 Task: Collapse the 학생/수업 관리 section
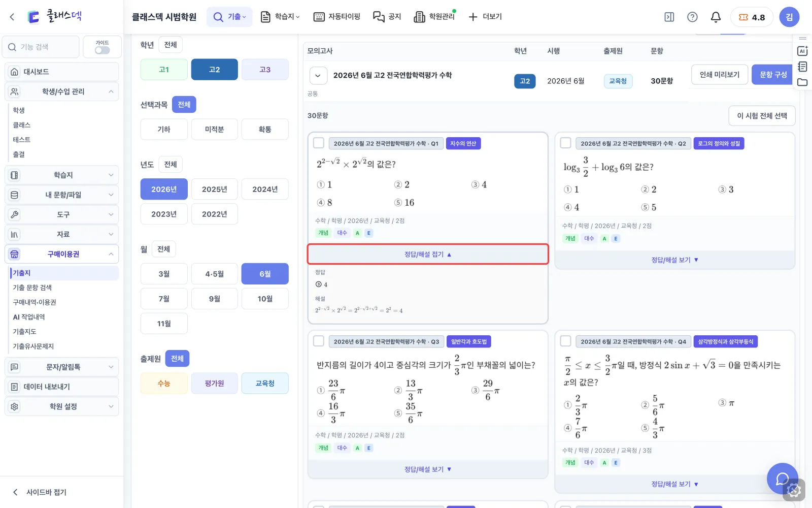(61, 91)
